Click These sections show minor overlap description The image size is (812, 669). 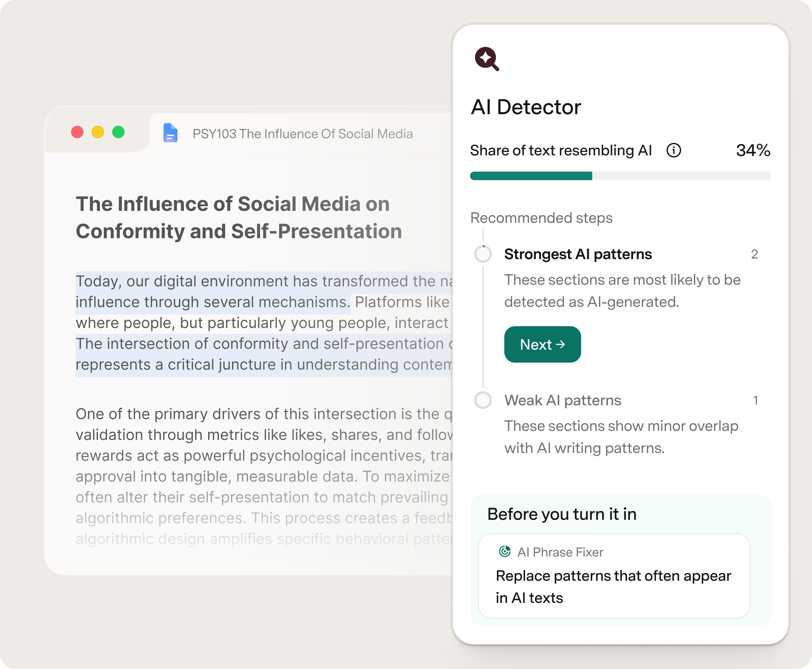coord(621,437)
